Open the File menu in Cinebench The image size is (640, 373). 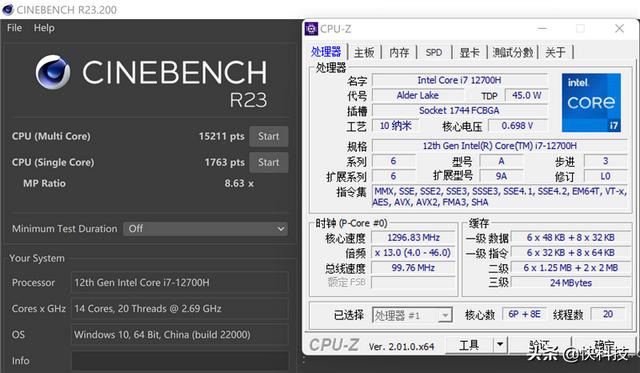tap(14, 28)
